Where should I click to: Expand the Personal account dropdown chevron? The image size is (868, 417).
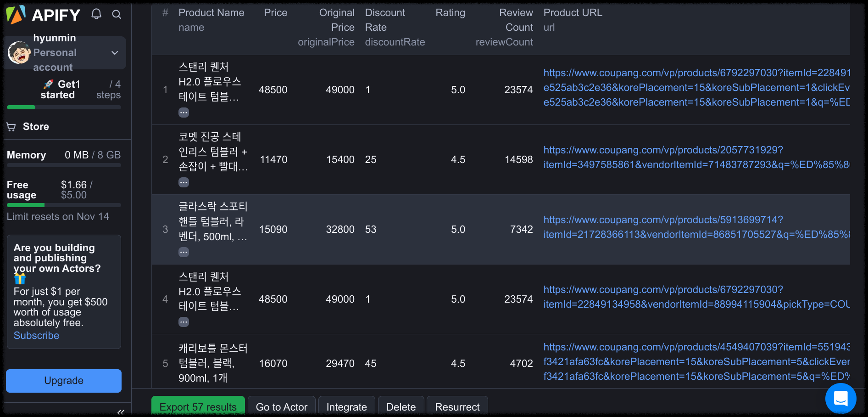tap(115, 53)
